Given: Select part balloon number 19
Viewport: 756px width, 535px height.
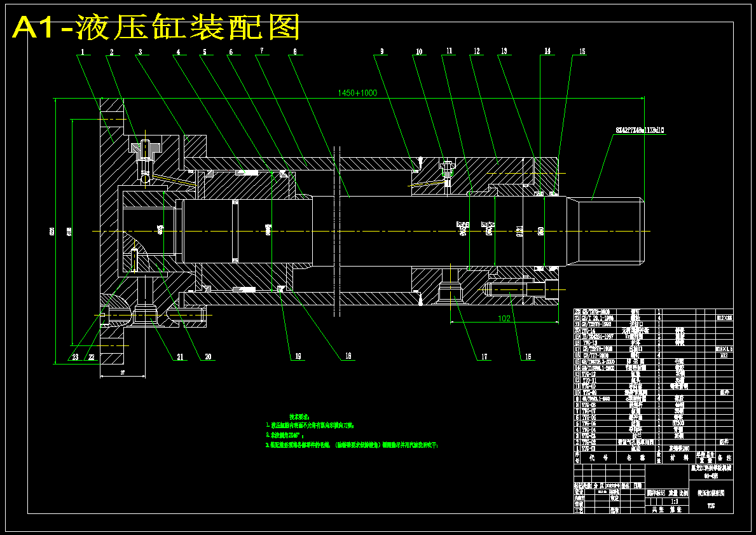Looking at the screenshot, I should pyautogui.click(x=298, y=356).
